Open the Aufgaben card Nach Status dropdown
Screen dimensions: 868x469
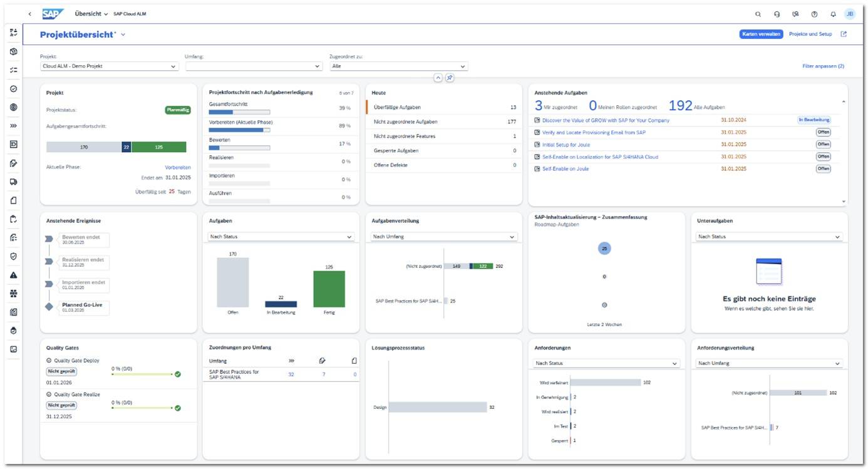(x=281, y=237)
